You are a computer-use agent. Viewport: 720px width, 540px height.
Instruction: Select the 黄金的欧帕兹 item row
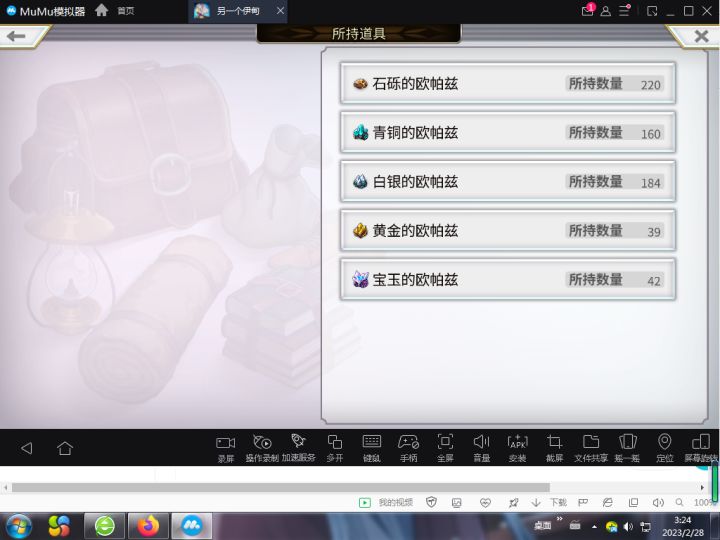[x=508, y=231]
